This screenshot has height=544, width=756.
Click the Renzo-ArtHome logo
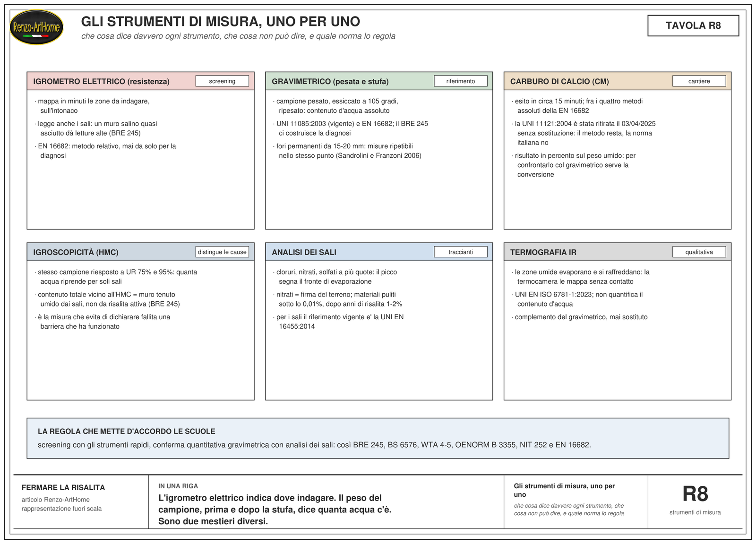coord(36,27)
